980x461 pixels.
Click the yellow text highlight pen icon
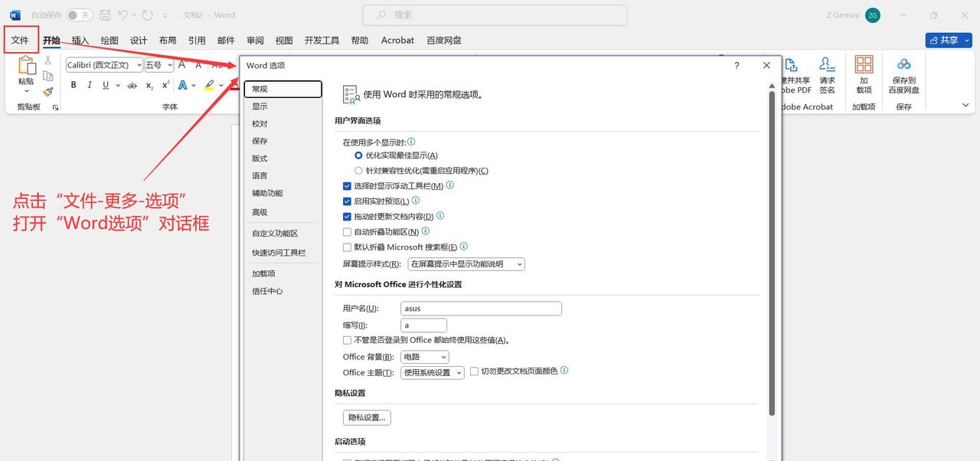[209, 85]
